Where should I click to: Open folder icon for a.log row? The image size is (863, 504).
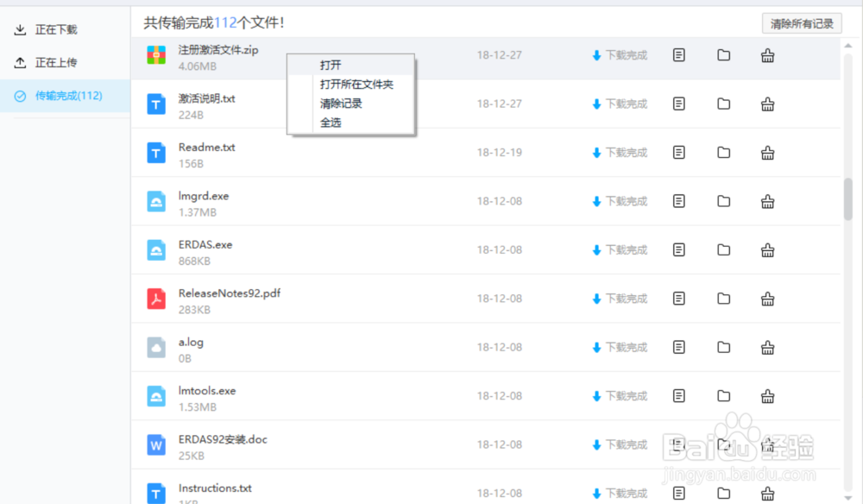pyautogui.click(x=724, y=347)
